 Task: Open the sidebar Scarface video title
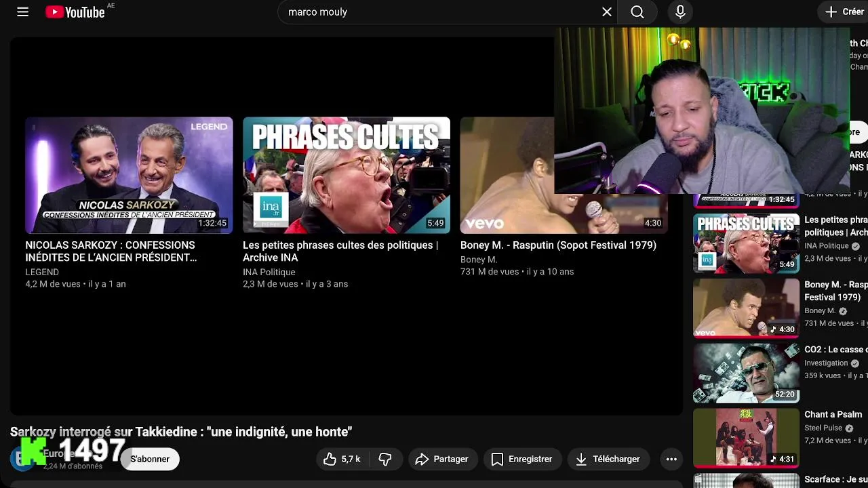835,480
